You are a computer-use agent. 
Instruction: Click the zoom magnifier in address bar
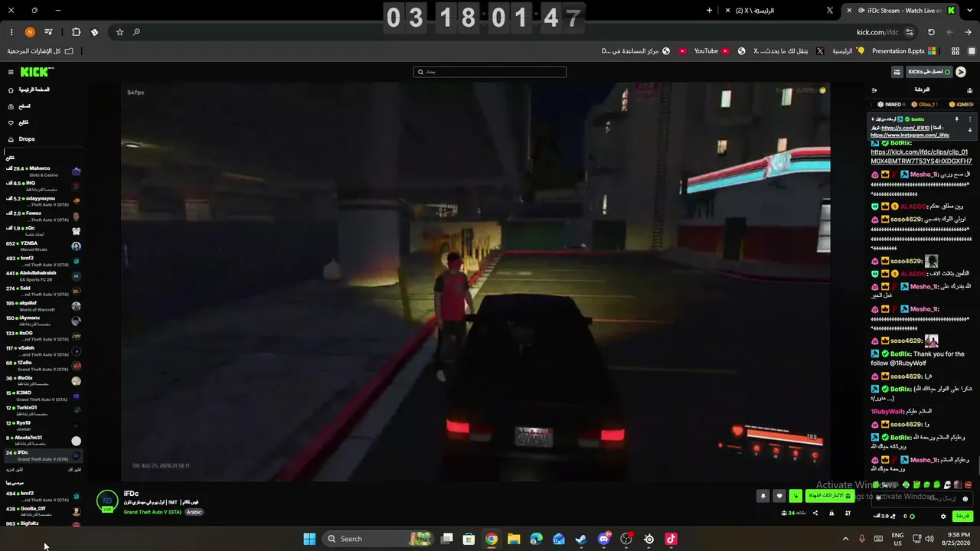click(136, 32)
